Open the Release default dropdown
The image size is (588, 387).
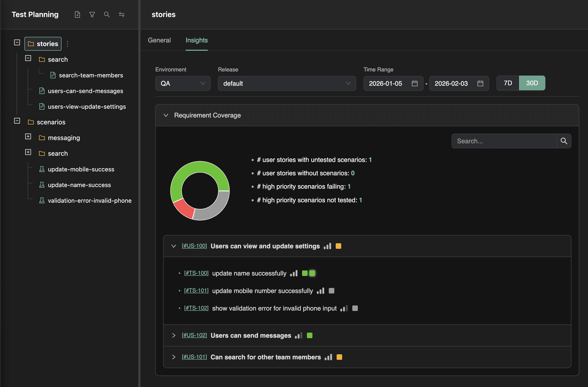coord(287,83)
